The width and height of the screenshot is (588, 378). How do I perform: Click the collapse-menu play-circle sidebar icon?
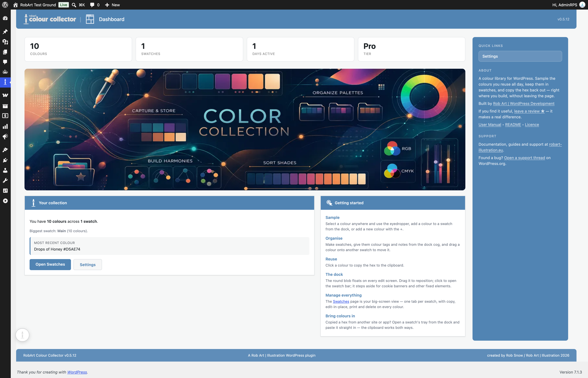click(5, 201)
